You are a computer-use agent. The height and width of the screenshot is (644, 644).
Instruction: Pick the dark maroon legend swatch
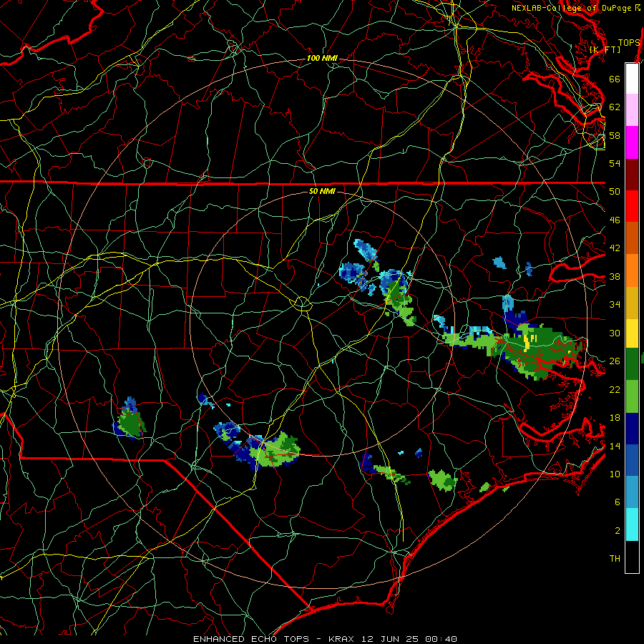click(x=632, y=175)
